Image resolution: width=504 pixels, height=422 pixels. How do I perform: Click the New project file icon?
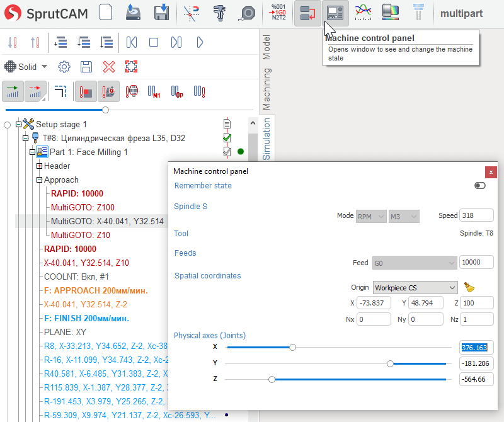pos(106,13)
